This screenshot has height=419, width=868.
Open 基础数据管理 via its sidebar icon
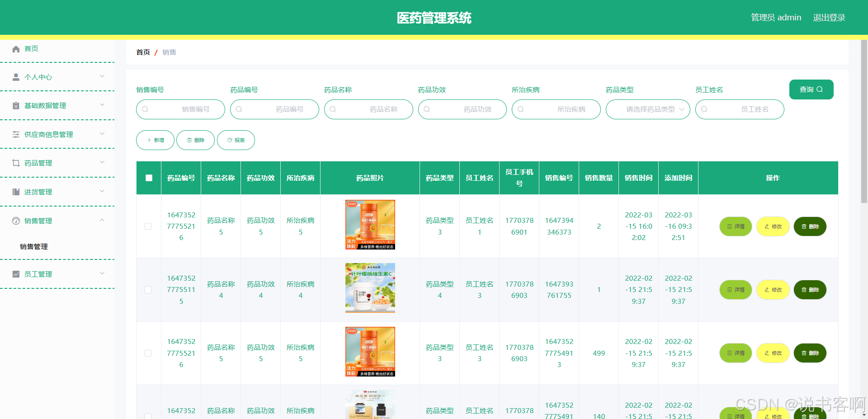pos(15,105)
